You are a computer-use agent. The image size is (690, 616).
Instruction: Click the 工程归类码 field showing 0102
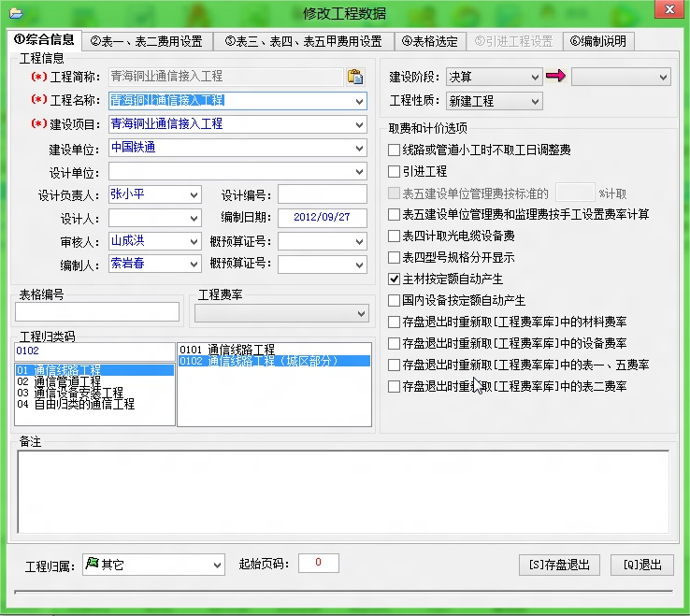[x=94, y=351]
